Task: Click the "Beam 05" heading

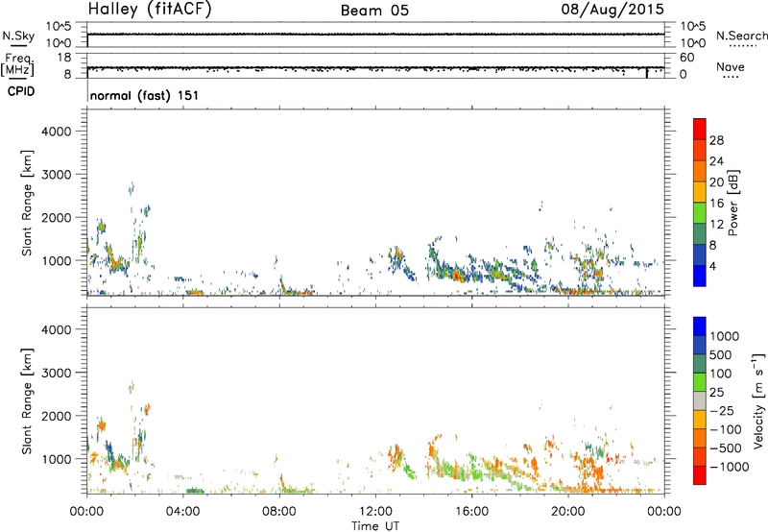Action: 374,11
